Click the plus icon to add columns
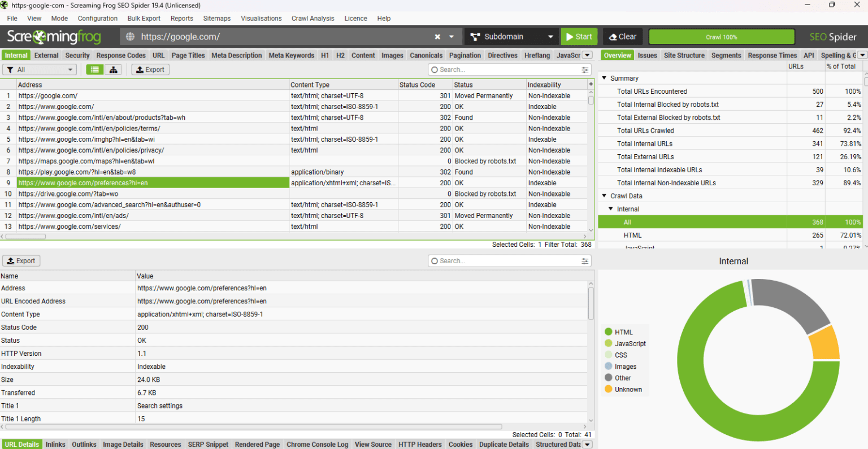 pos(591,84)
